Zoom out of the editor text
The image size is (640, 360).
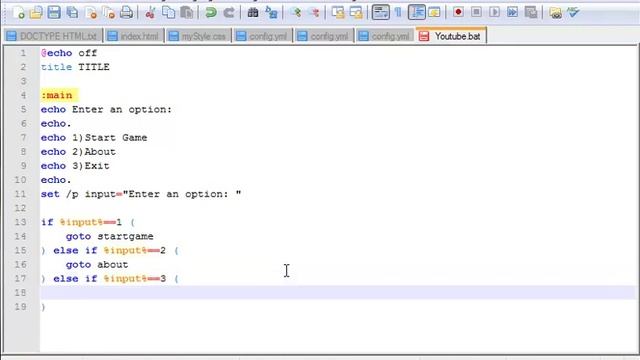(x=314, y=13)
